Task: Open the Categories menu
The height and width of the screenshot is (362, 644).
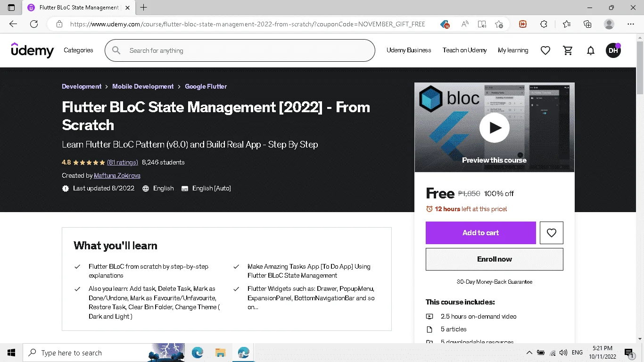Action: 78,50
